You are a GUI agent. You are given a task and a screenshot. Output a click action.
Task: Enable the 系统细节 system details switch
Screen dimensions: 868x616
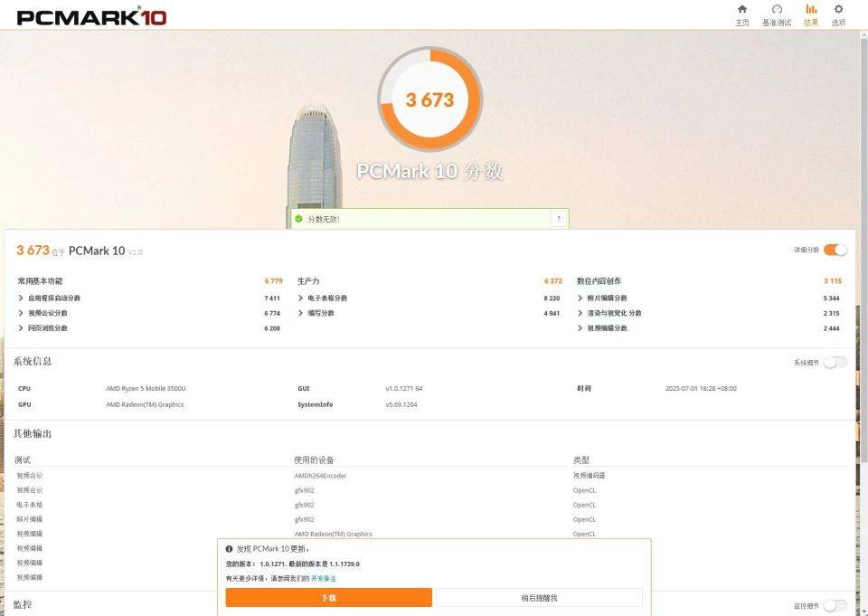point(835,362)
